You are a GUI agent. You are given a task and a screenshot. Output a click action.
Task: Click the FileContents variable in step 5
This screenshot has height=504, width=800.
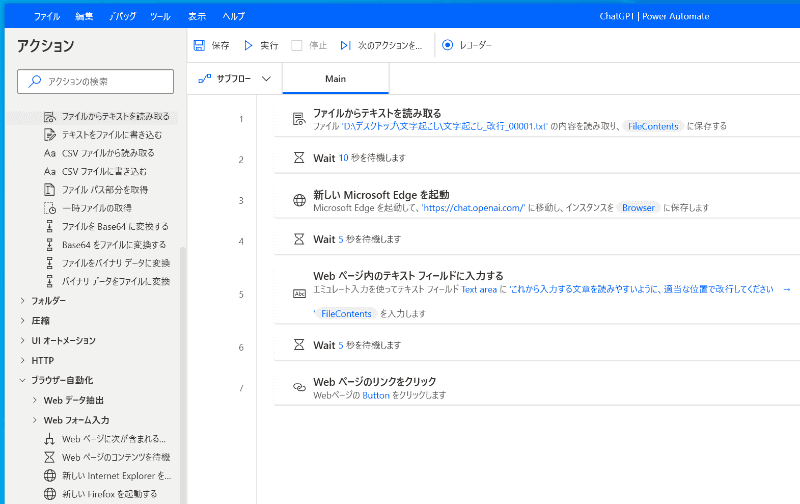click(346, 314)
